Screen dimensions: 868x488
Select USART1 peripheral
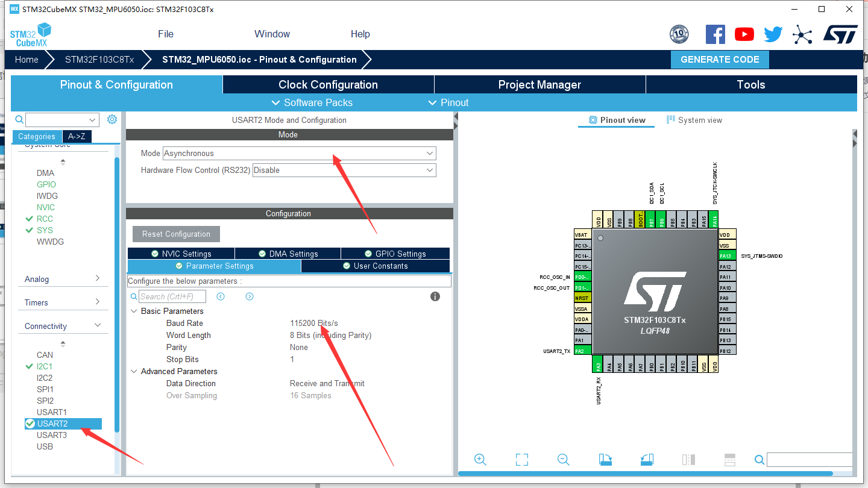tap(52, 412)
